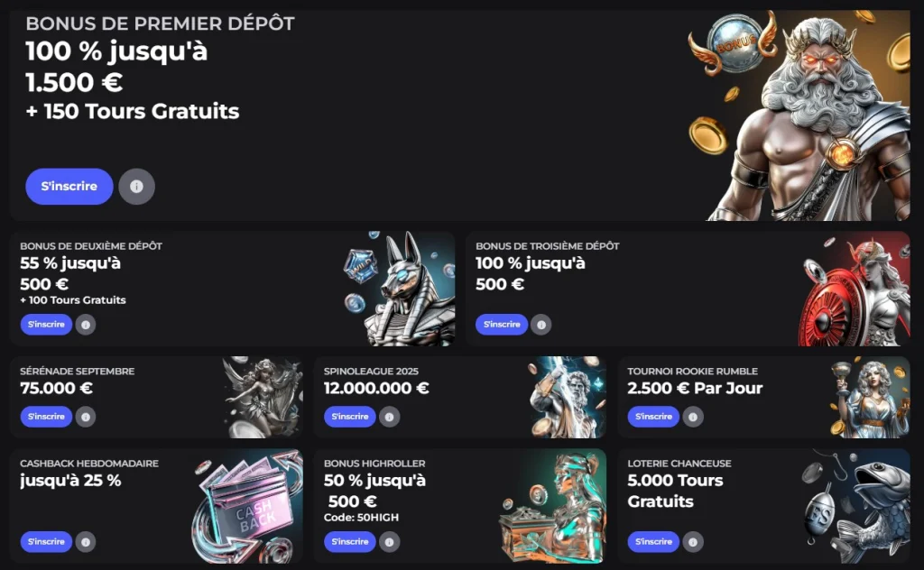This screenshot has width=924, height=570.
Task: Show info for third deposit bonus
Action: click(541, 325)
